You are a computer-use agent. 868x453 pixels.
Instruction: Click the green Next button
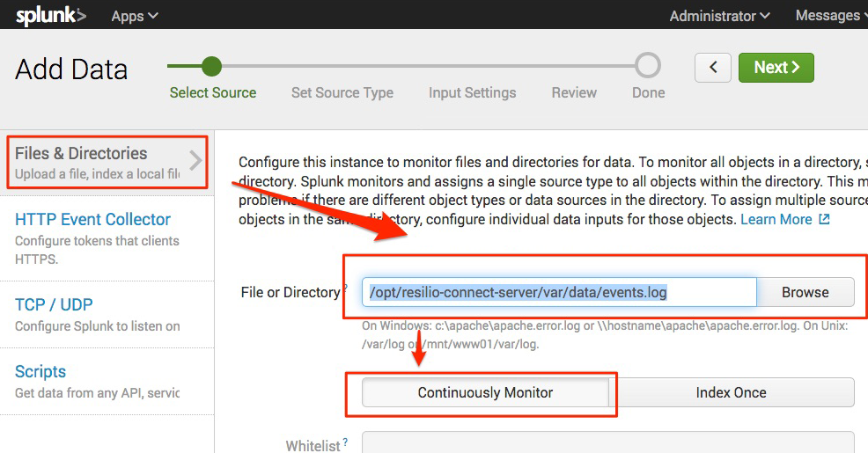tap(776, 68)
